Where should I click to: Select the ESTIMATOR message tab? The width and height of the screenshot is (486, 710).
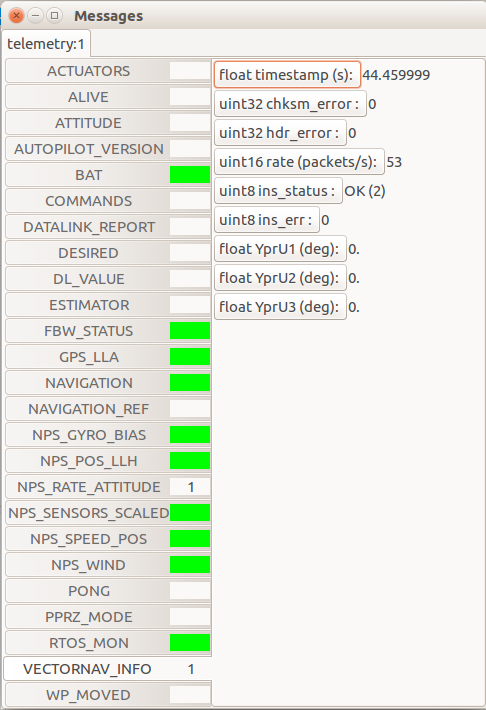108,305
